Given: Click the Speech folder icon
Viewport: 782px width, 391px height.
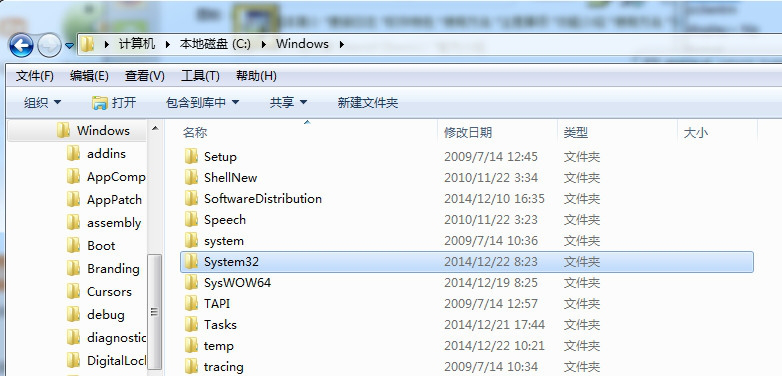Looking at the screenshot, I should click(191, 219).
